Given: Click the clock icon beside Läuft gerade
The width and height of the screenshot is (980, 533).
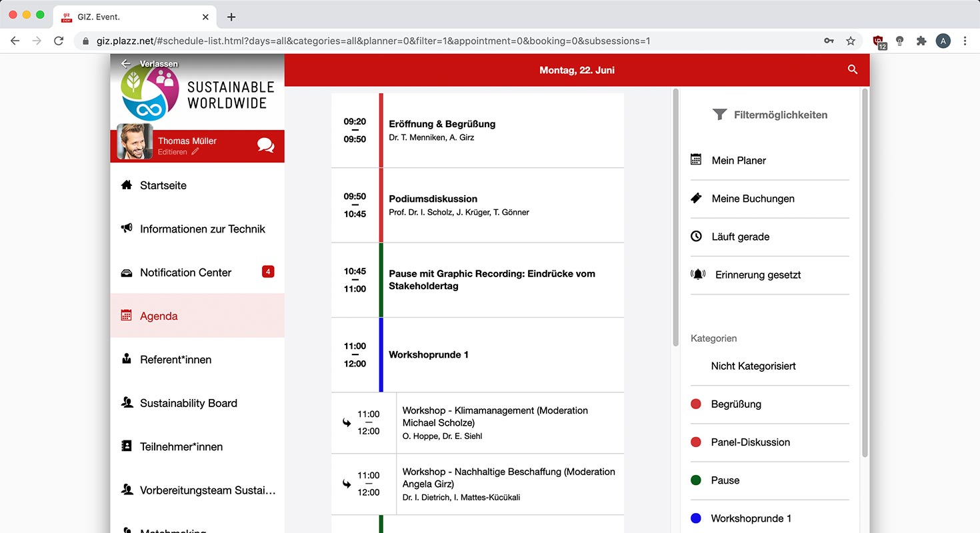Looking at the screenshot, I should click(x=696, y=236).
